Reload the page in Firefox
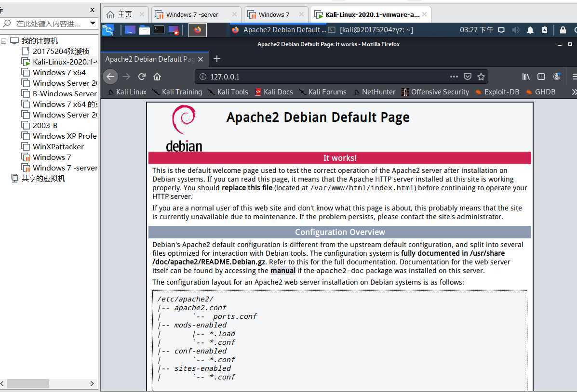Viewport: 577px width, 392px height. pyautogui.click(x=142, y=77)
